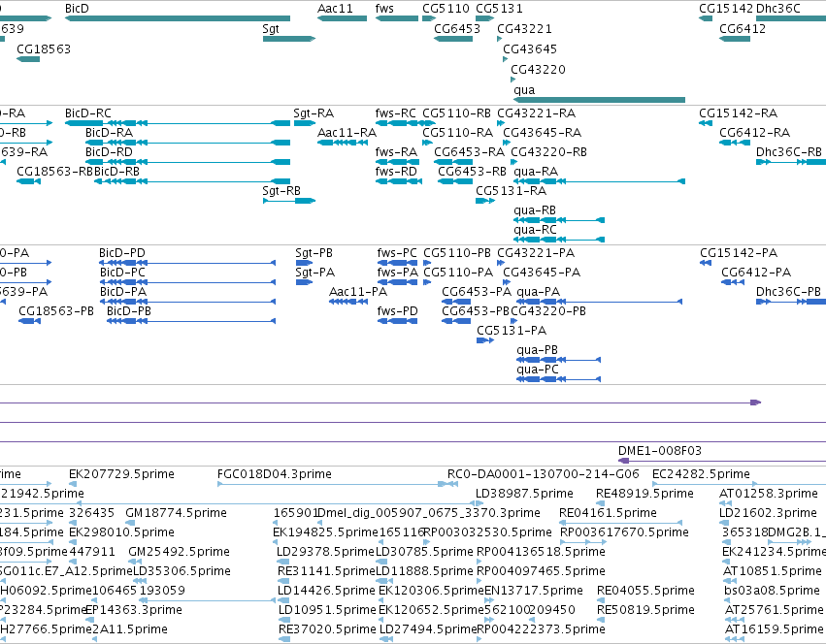
Task: Click the CG43220-RB transcript label
Action: click(549, 152)
